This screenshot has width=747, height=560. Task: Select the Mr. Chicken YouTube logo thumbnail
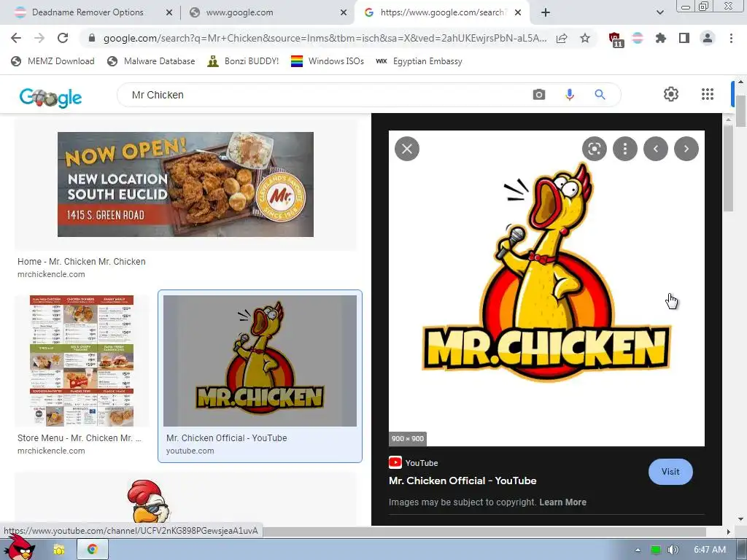(x=260, y=360)
